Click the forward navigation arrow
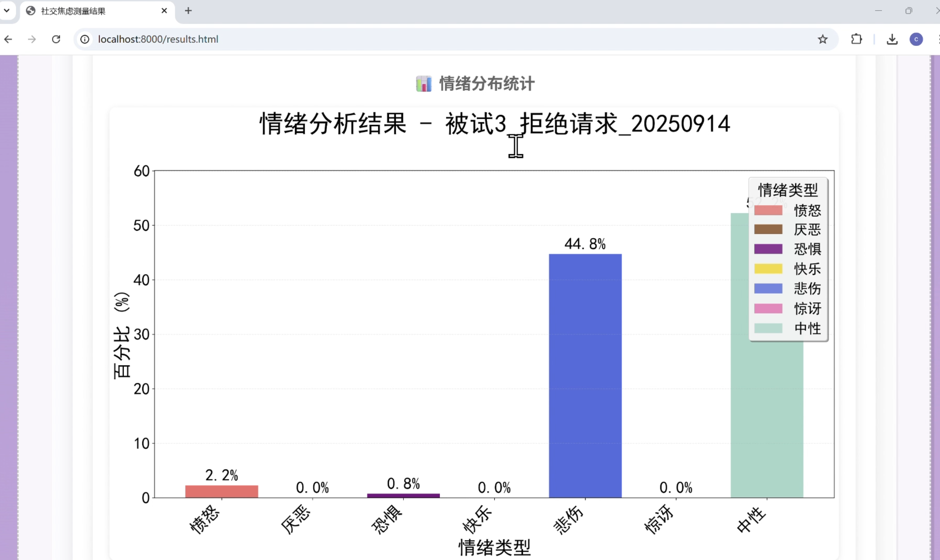The width and height of the screenshot is (940, 560). tap(32, 39)
